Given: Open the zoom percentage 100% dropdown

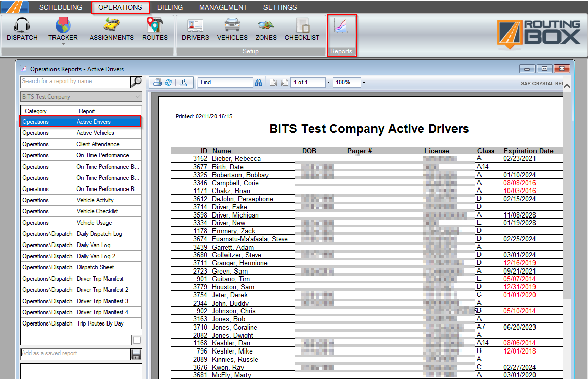Looking at the screenshot, I should pyautogui.click(x=364, y=83).
